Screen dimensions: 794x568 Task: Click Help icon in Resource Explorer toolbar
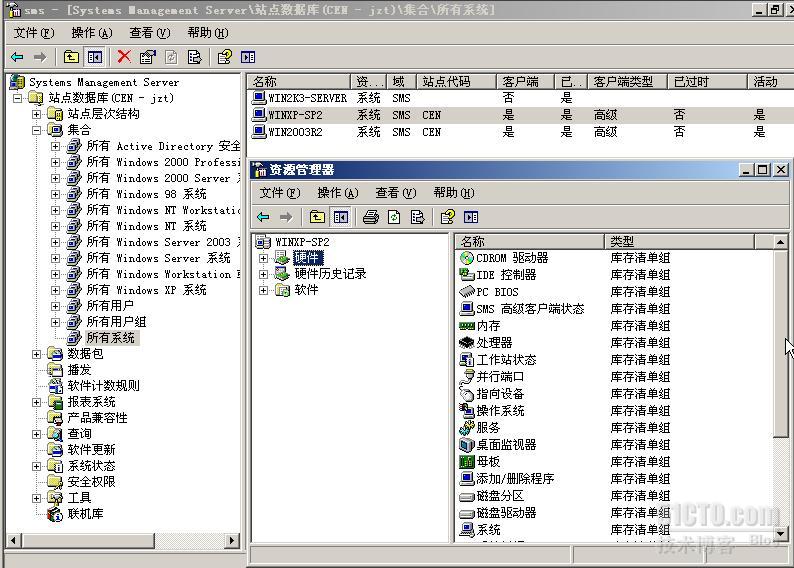tap(447, 217)
